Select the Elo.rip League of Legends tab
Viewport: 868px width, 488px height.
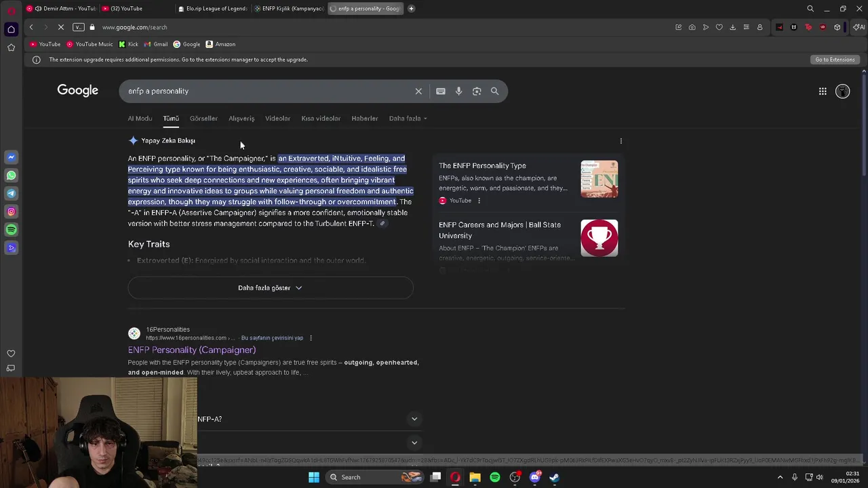click(x=212, y=9)
